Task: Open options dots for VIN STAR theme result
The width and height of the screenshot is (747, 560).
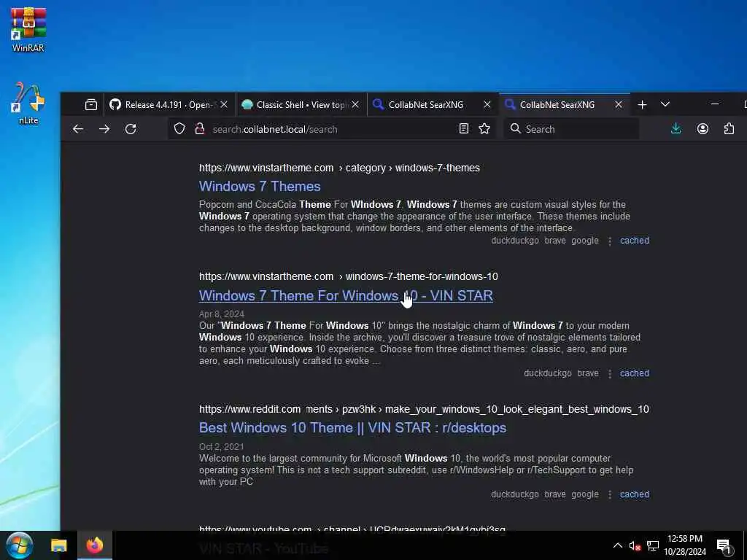Action: [x=609, y=374]
